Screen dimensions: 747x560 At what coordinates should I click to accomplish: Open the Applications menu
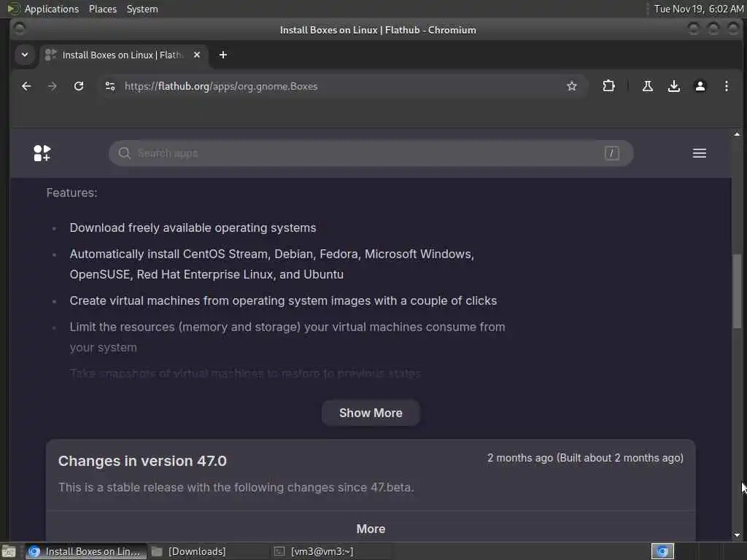pos(52,9)
